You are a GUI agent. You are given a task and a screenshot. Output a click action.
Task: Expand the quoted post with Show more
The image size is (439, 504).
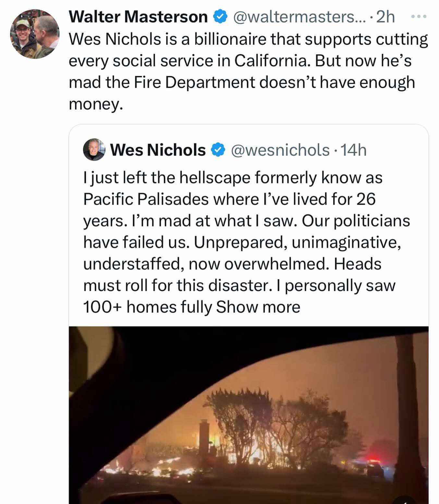point(258,307)
